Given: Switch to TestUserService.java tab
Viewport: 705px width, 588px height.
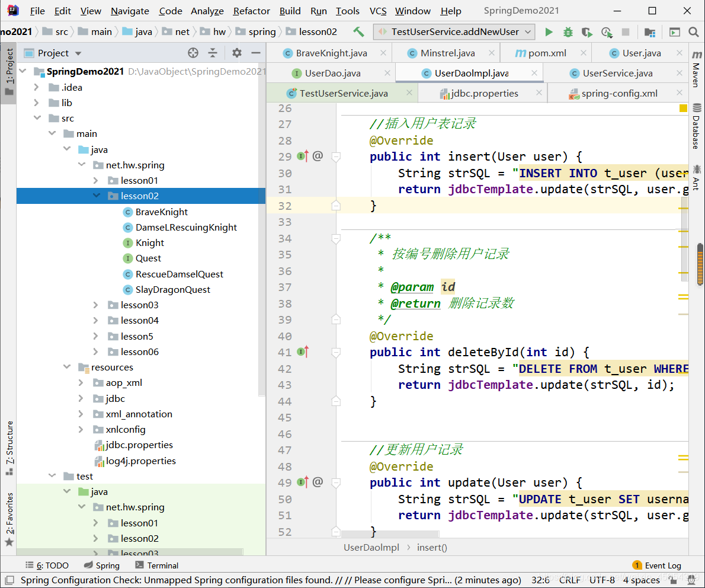Looking at the screenshot, I should pos(343,93).
